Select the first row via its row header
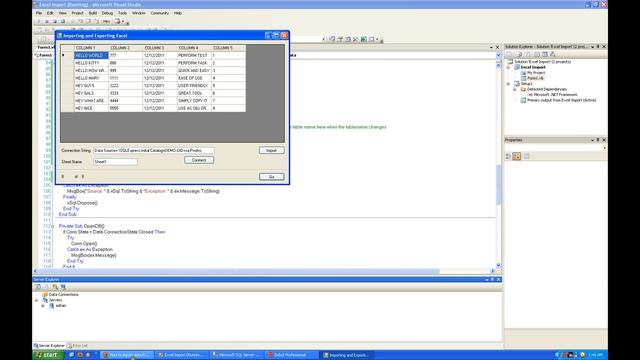 click(x=67, y=55)
